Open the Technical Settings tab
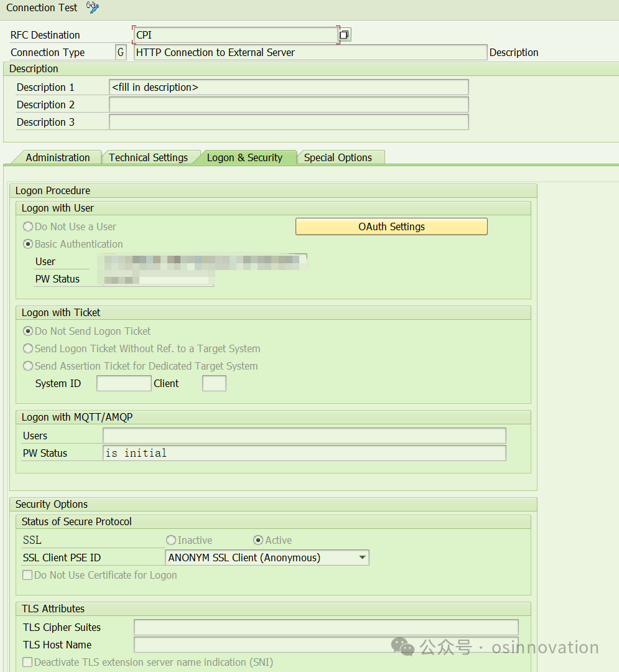The image size is (619, 672). [x=149, y=157]
